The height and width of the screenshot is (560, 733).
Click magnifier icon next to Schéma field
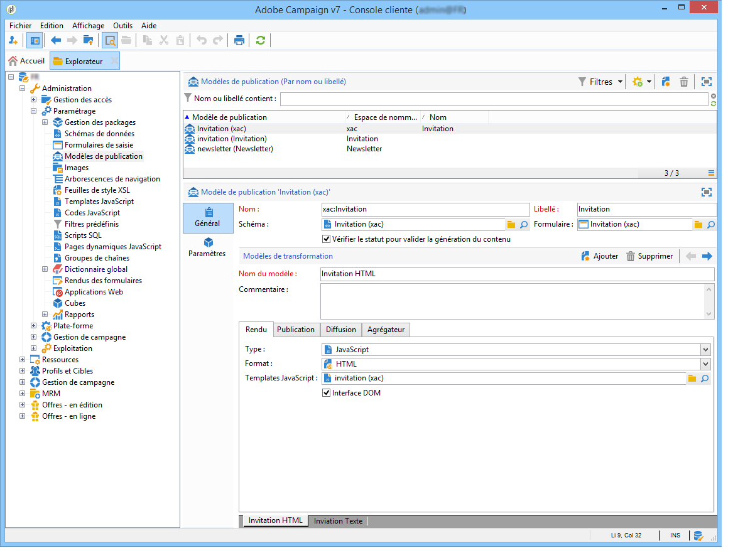coord(524,225)
